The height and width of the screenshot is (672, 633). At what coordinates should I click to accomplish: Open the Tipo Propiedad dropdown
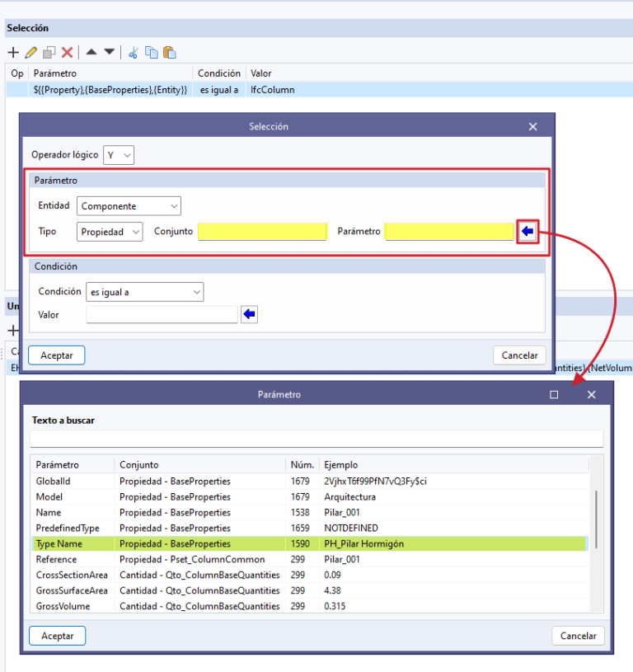110,232
